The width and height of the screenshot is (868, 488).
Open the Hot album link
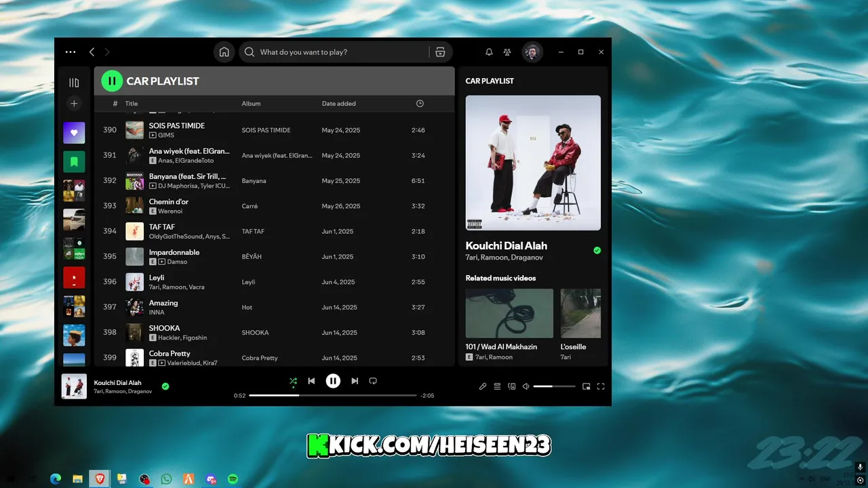[247, 308]
